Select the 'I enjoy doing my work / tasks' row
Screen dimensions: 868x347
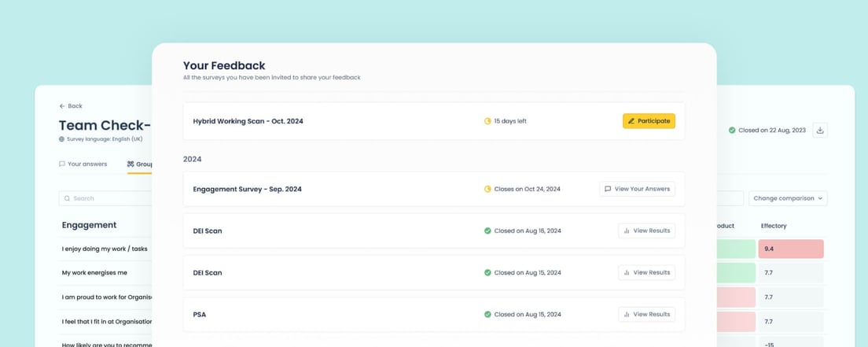pyautogui.click(x=105, y=249)
